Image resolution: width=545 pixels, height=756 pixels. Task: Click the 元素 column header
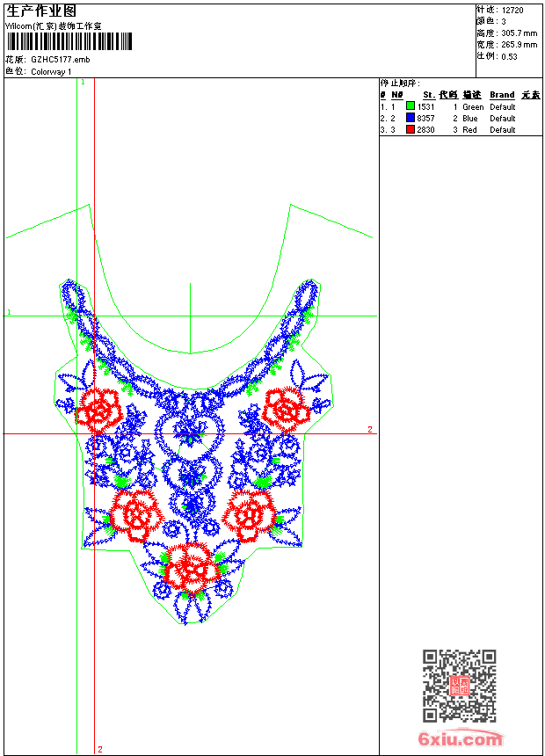click(531, 95)
